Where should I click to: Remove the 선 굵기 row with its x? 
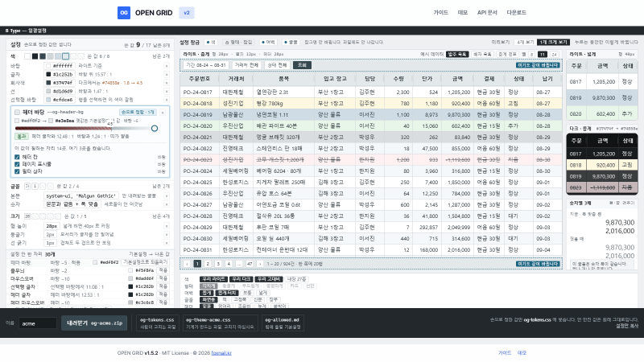tap(167, 243)
